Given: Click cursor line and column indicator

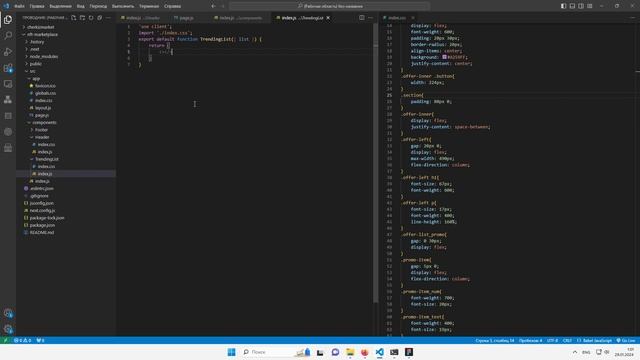Looking at the screenshot, I should 495,340.
